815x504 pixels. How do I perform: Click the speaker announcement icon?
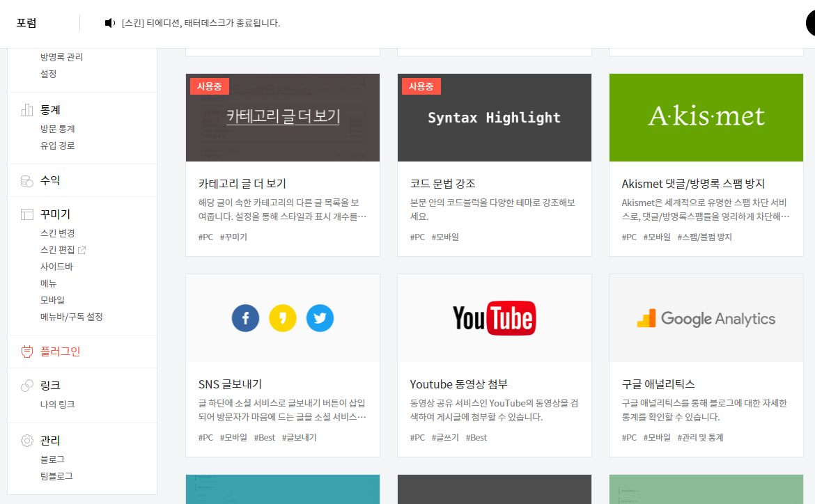tap(109, 23)
